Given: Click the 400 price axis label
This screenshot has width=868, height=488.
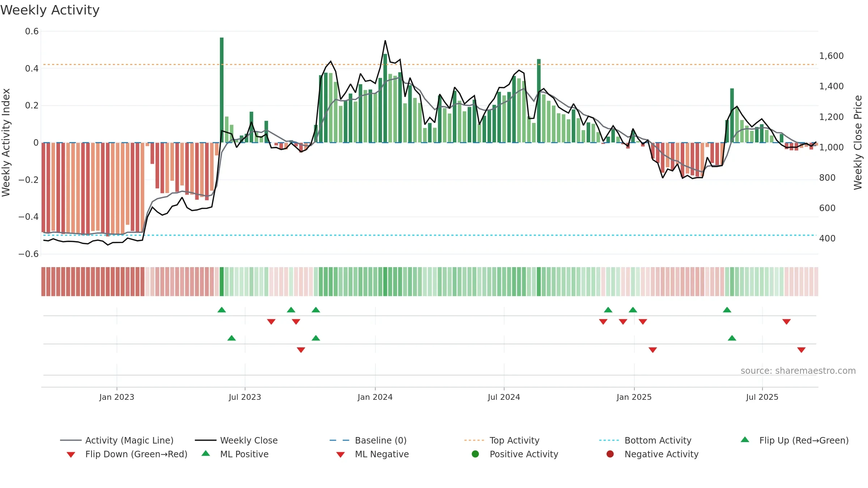Looking at the screenshot, I should point(827,239).
